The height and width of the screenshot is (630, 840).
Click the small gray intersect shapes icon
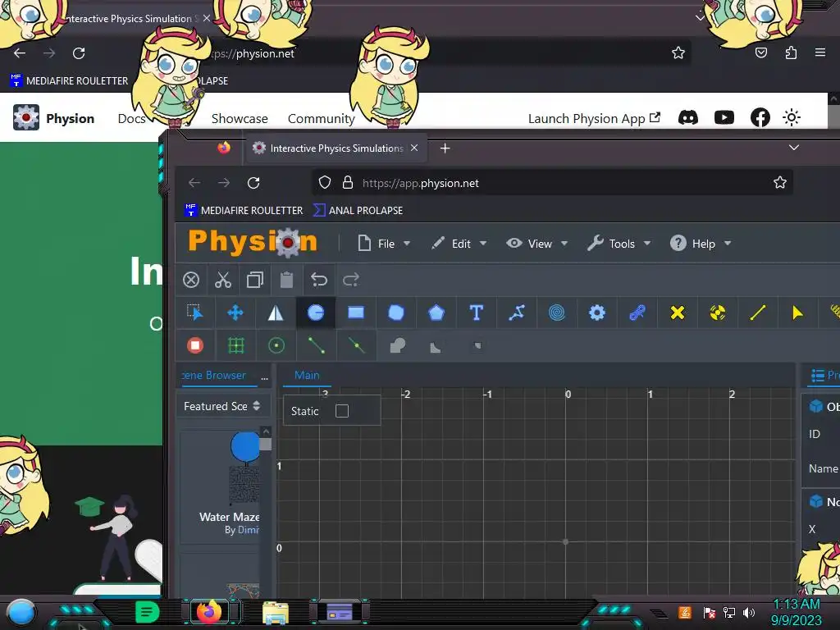tap(478, 346)
